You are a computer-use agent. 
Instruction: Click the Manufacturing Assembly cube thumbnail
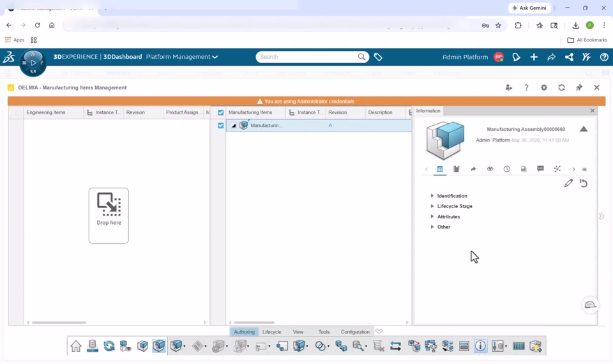click(445, 140)
